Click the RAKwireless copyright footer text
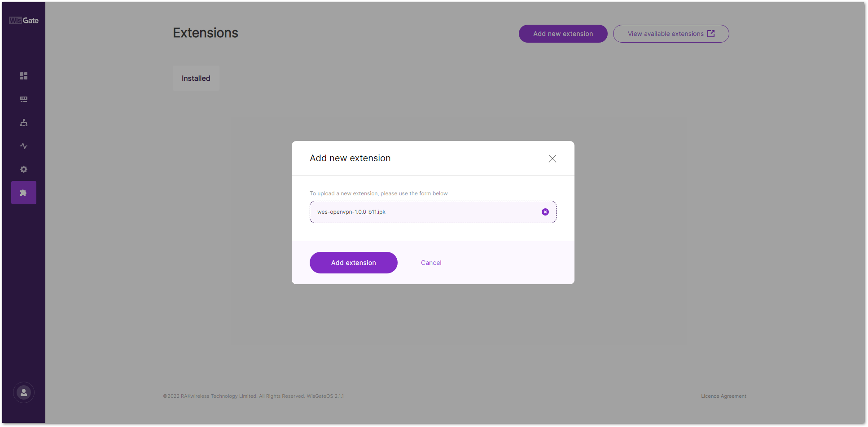The width and height of the screenshot is (868, 427). (x=253, y=396)
